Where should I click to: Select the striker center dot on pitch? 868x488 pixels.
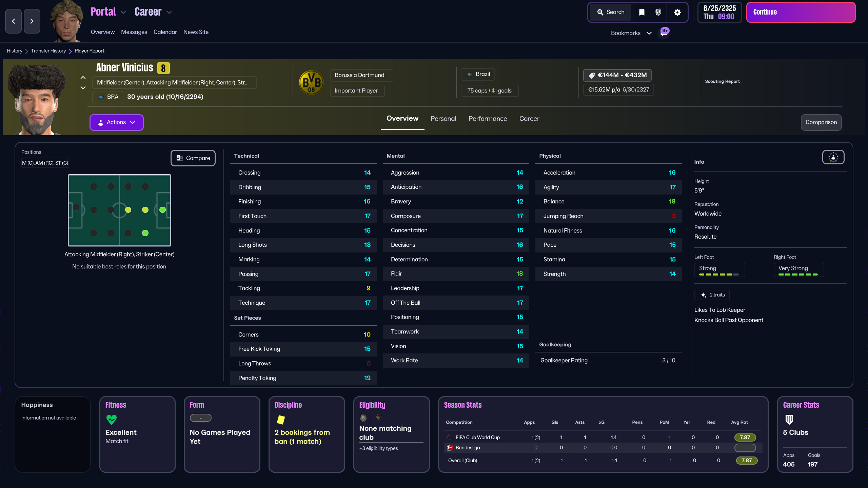point(162,210)
